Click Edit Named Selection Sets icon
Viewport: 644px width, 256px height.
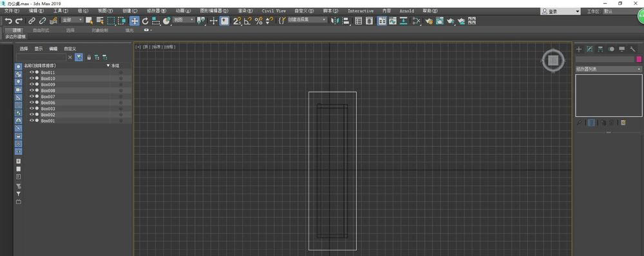(282, 21)
